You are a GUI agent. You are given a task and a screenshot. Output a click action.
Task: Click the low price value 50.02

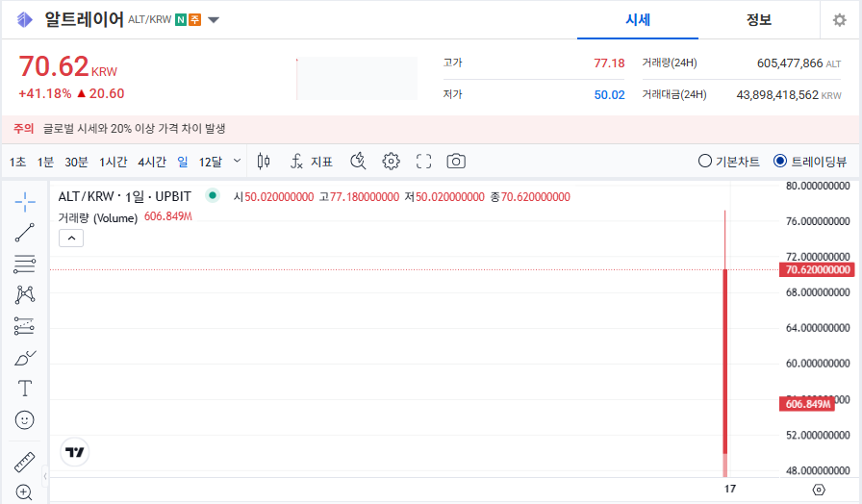[x=609, y=95]
